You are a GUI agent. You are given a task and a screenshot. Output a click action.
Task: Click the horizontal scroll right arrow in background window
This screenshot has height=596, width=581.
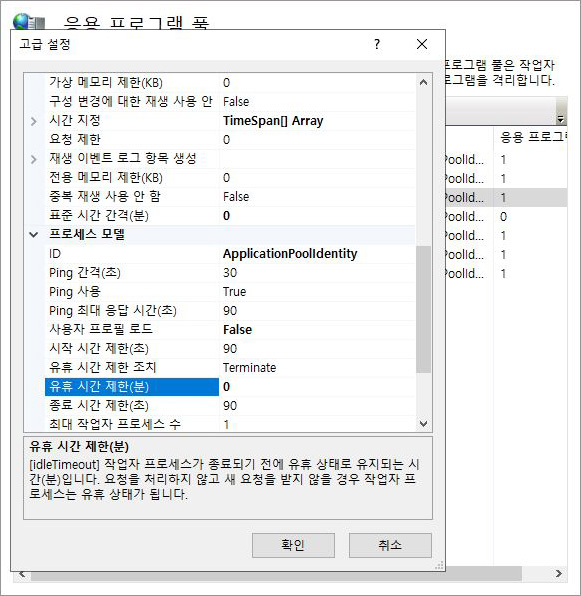(558, 573)
